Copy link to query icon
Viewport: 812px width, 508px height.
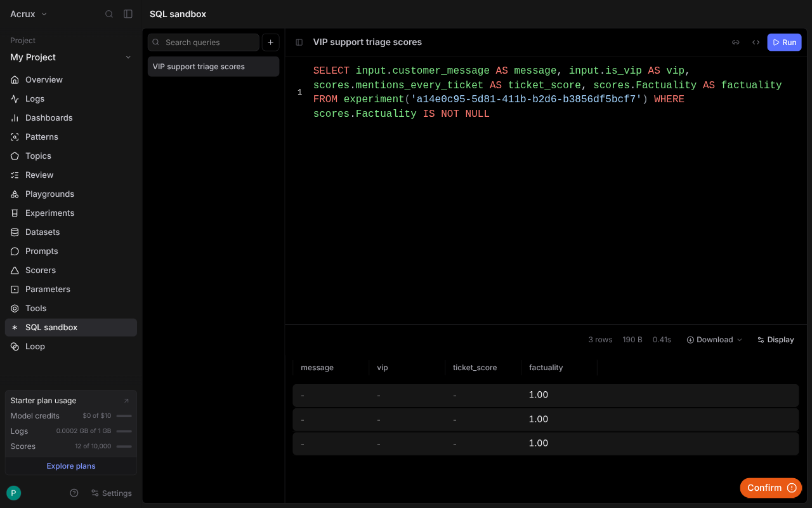736,42
